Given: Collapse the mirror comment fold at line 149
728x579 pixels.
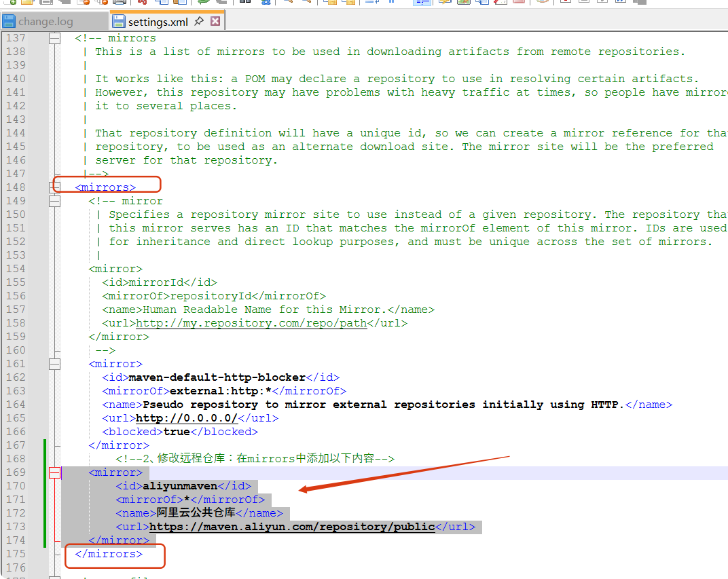Looking at the screenshot, I should tap(55, 201).
